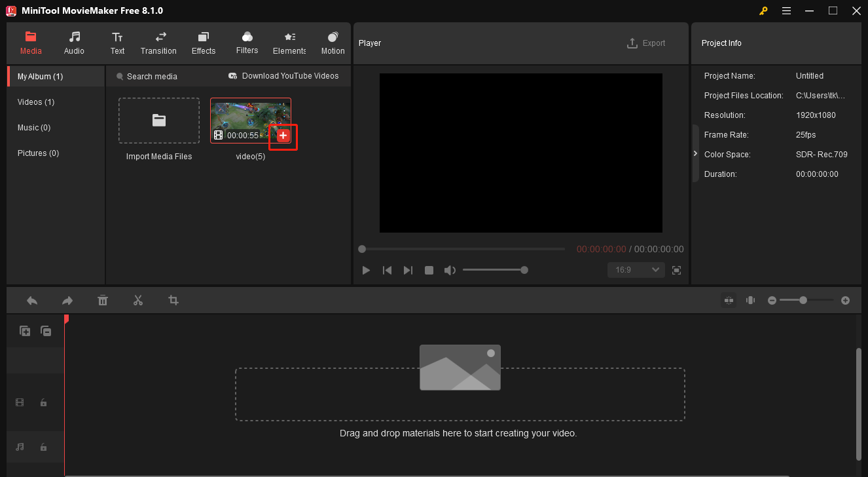Click the audio track music note icon

coord(20,447)
